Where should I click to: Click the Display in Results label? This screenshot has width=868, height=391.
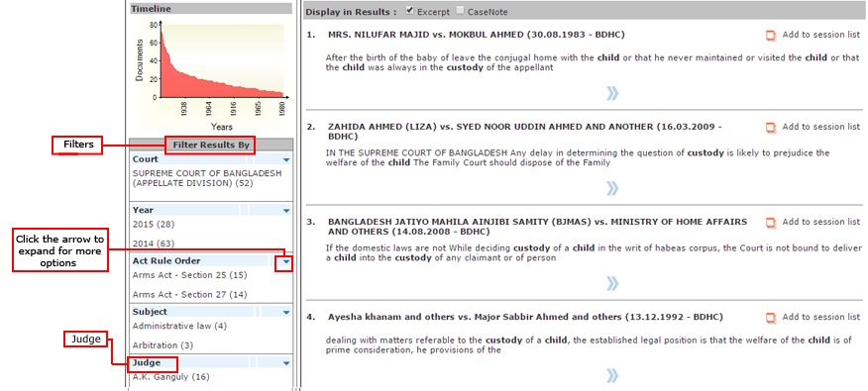tap(351, 12)
